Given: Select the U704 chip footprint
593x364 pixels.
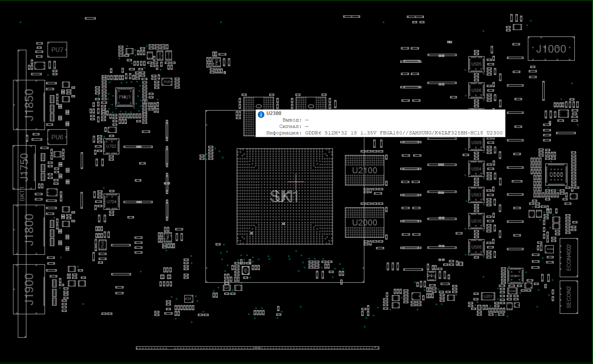Looking at the screenshot, I should point(111,202).
